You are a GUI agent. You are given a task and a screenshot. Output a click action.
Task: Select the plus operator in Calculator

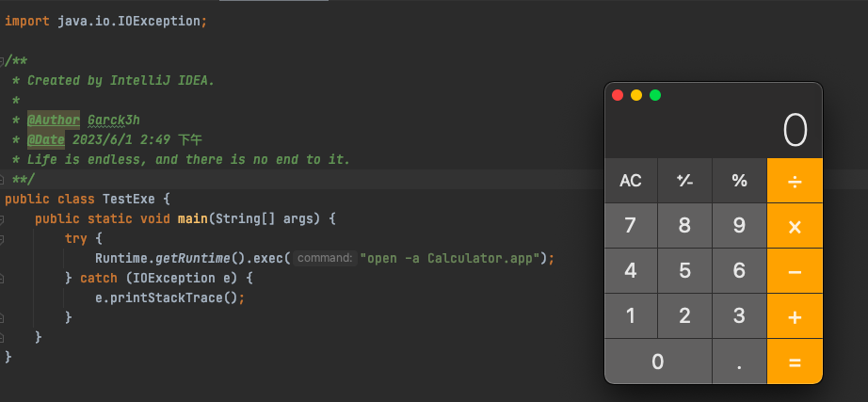pos(795,316)
